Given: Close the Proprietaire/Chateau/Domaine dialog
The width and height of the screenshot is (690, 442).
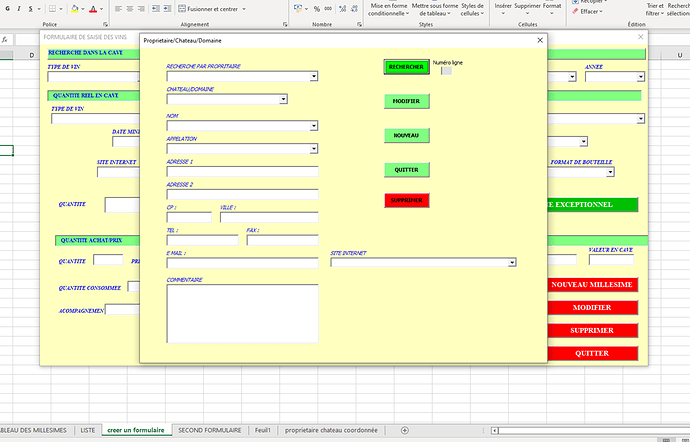Looking at the screenshot, I should [x=541, y=40].
